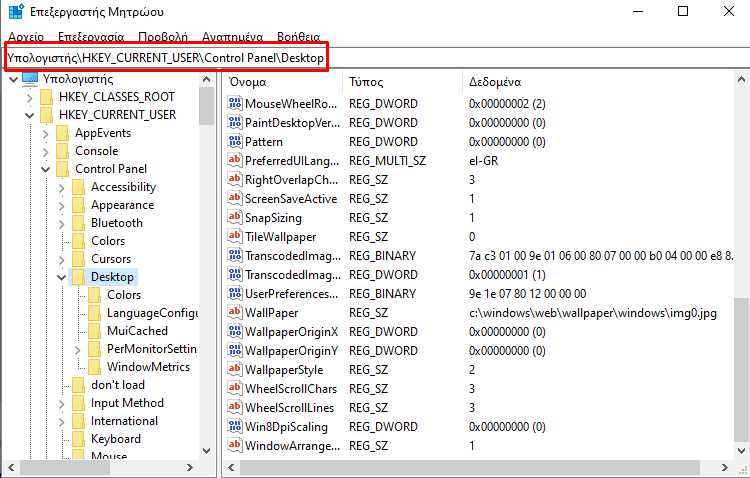
Task: Click the WheelScrollChars string icon
Action: [x=234, y=389]
